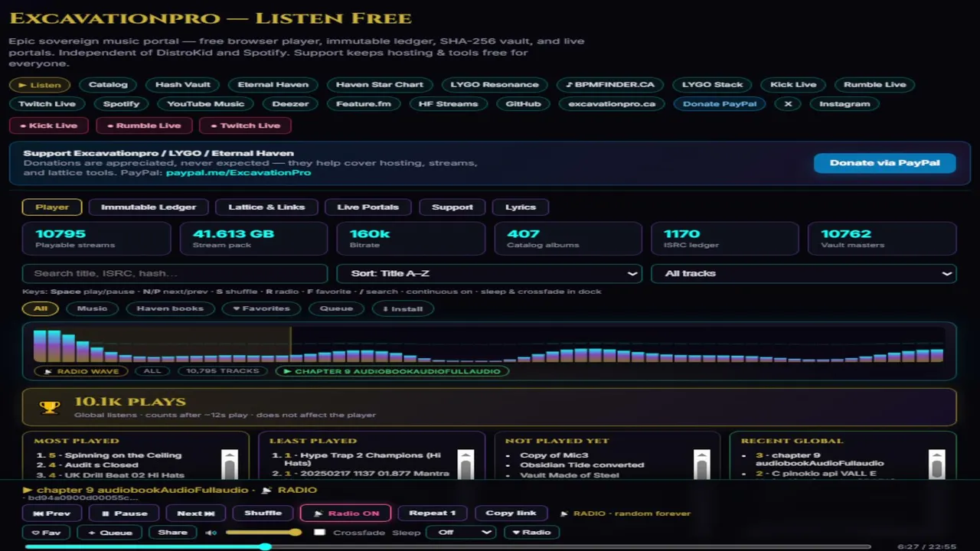The width and height of the screenshot is (980, 551).
Task: Go to previous track with Prev
Action: pos(52,514)
